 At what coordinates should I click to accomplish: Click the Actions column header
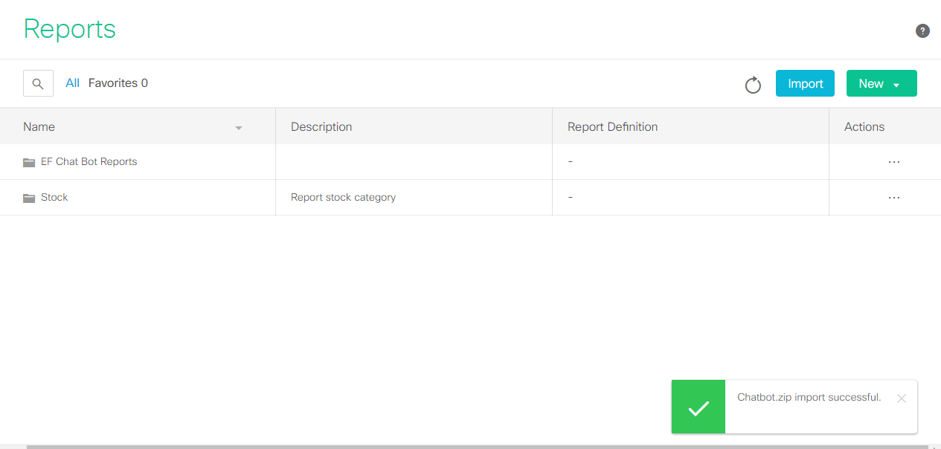click(x=864, y=127)
